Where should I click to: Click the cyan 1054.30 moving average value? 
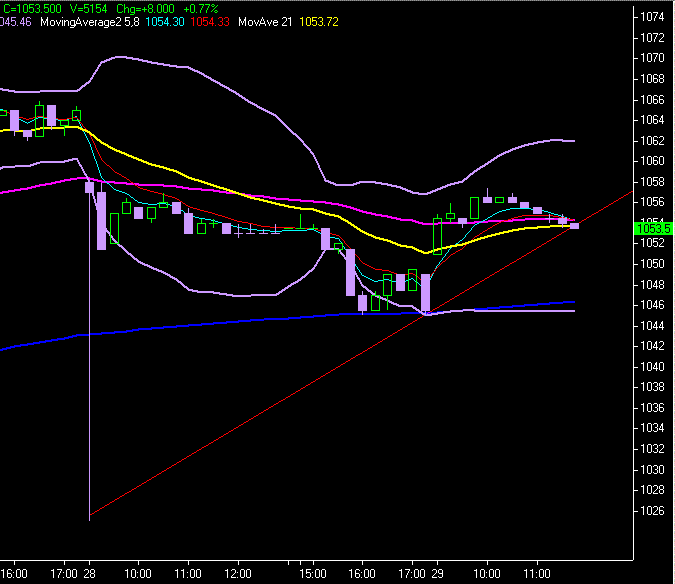point(165,22)
